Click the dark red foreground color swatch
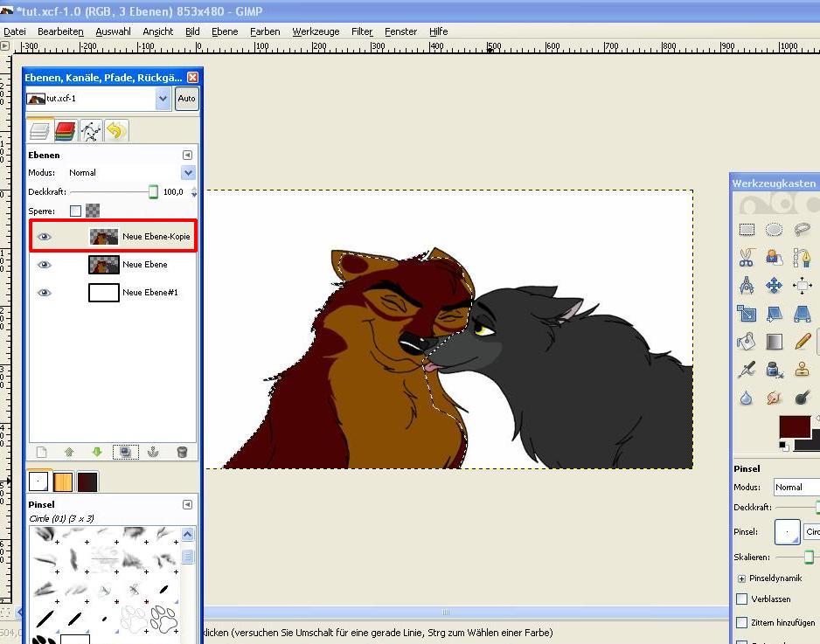Viewport: 820px width, 644px height. [x=795, y=427]
